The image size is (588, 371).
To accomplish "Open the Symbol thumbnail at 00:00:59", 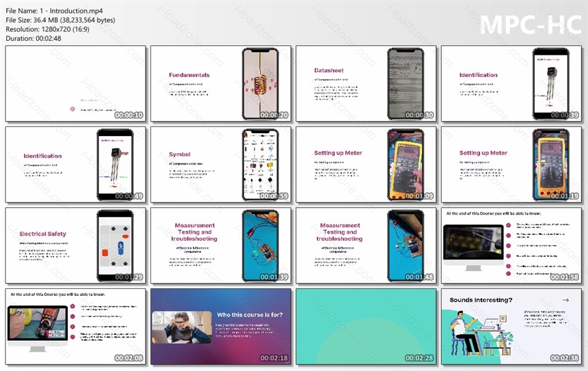I will pos(220,165).
